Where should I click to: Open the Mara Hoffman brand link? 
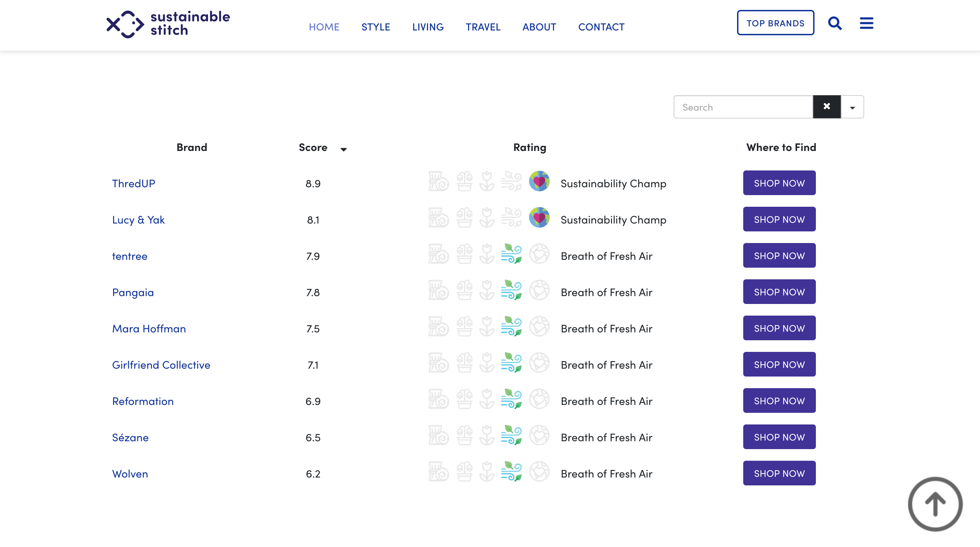click(149, 328)
